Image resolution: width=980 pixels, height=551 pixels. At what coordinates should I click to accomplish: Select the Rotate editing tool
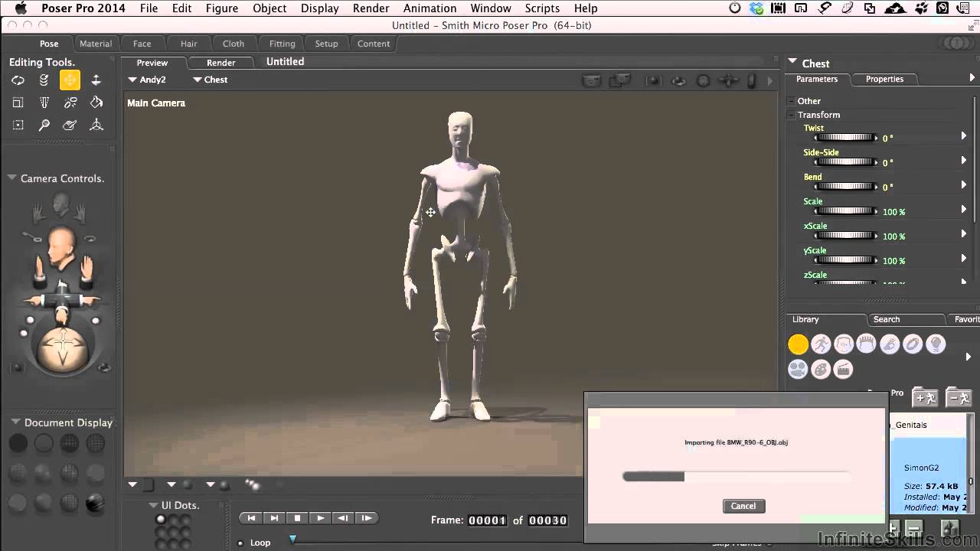pyautogui.click(x=18, y=80)
